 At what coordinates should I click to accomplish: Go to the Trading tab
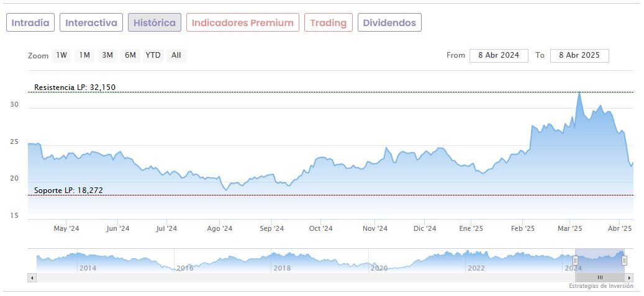(329, 23)
